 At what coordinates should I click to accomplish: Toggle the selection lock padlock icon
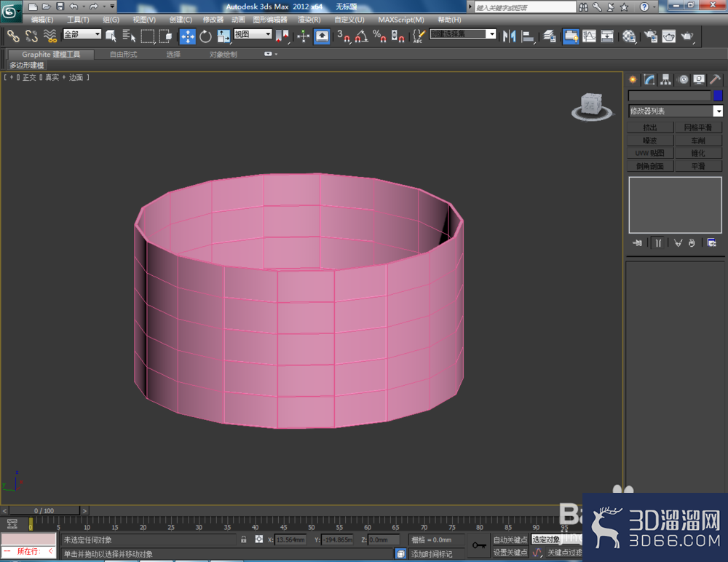(244, 539)
